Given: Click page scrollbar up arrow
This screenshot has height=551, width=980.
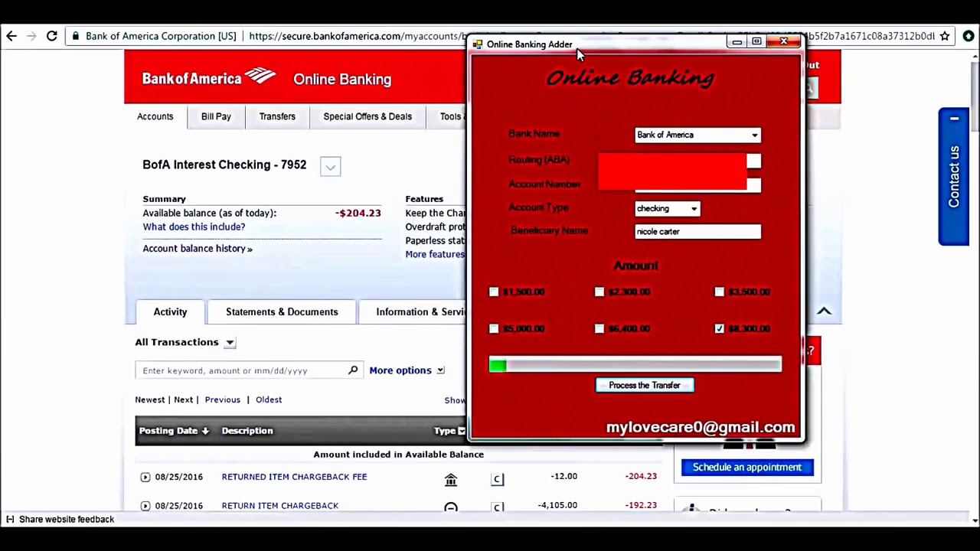Looking at the screenshot, I should click(975, 56).
